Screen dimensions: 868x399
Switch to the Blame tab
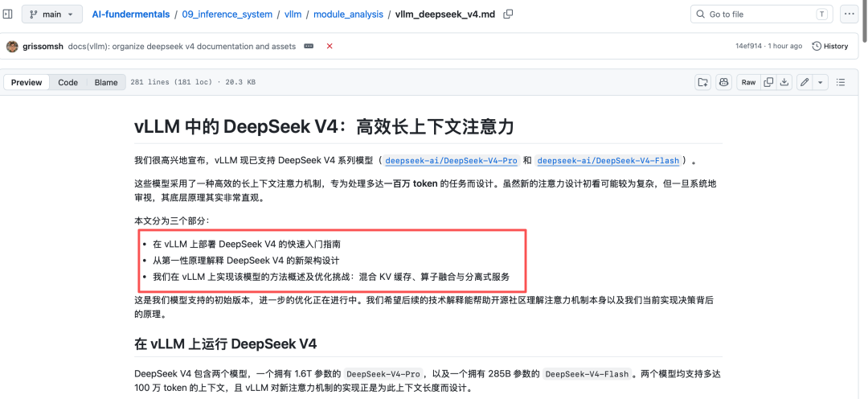pos(106,82)
